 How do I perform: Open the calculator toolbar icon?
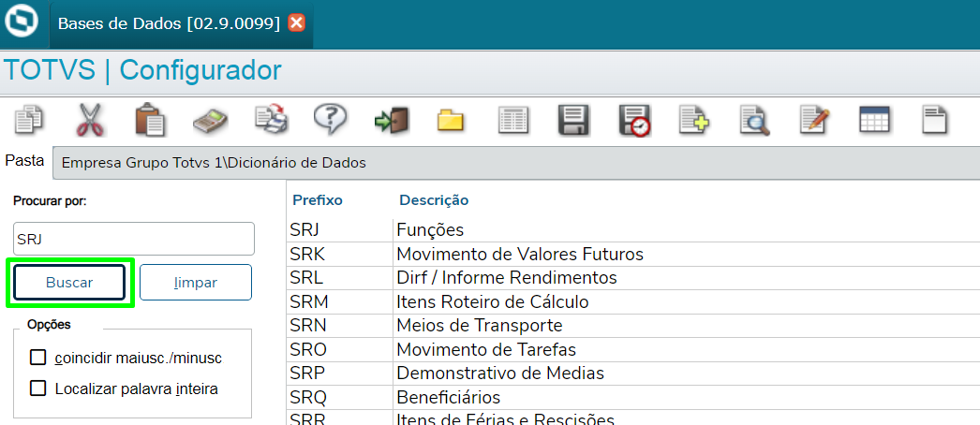(211, 120)
